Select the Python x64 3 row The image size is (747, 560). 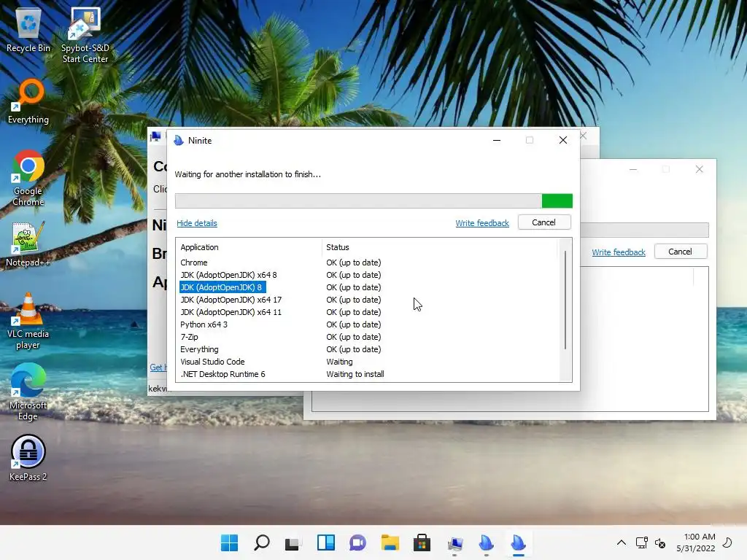(x=367, y=324)
